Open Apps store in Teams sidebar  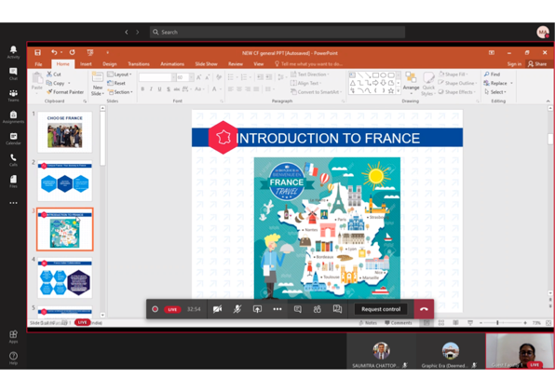13,336
